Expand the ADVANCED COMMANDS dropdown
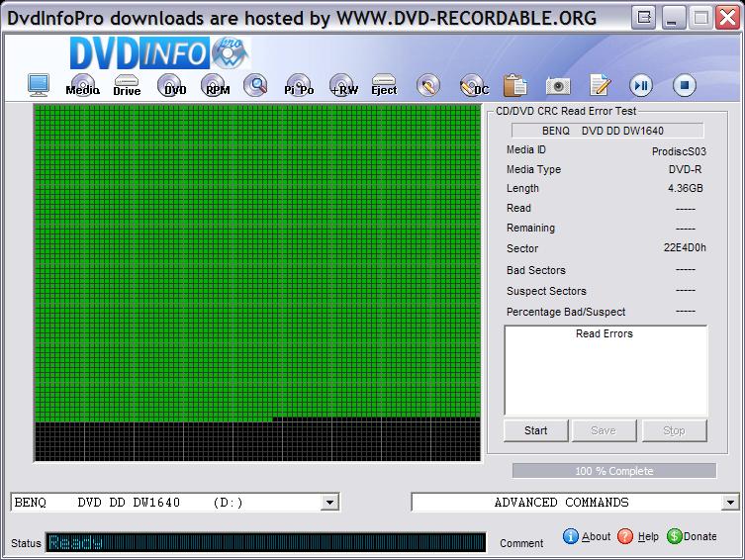Viewport: 745px width, 560px height. [730, 502]
